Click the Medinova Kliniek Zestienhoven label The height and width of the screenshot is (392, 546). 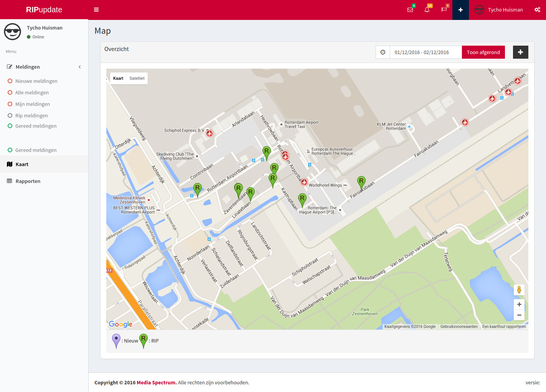(129, 200)
